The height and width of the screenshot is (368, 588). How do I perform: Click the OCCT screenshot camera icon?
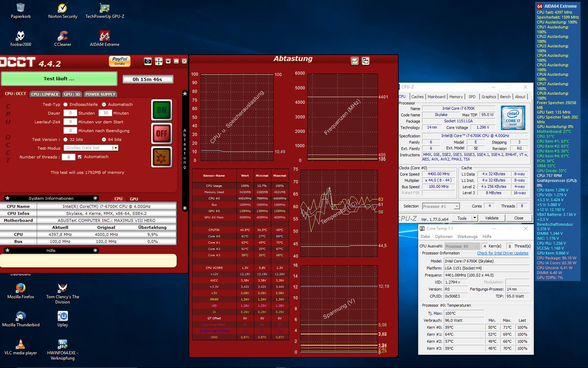pyautogui.click(x=148, y=62)
